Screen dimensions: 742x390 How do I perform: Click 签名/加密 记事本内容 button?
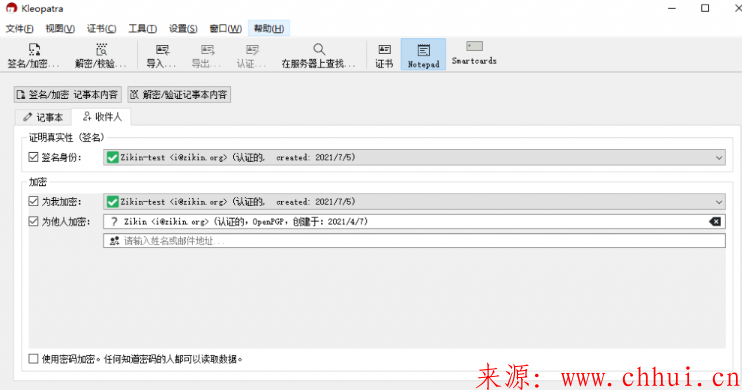(x=68, y=95)
